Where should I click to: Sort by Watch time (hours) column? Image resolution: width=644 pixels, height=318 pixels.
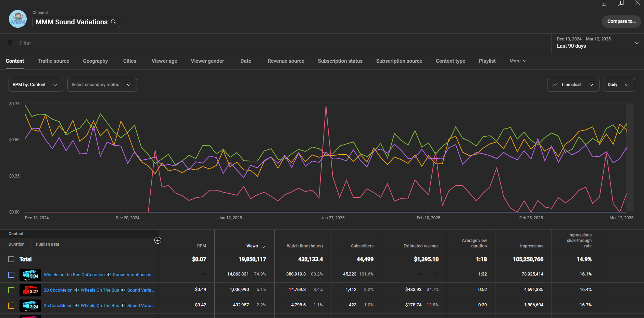pos(305,246)
